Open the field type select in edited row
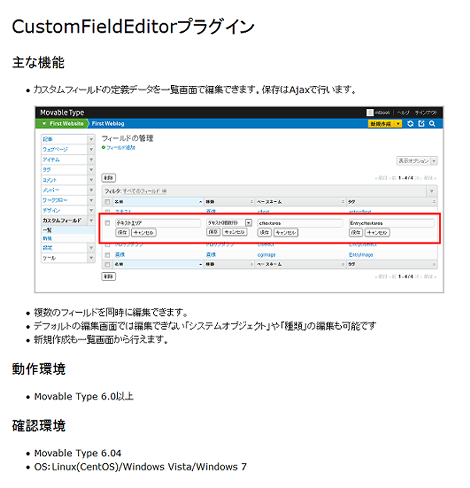470x488 pixels. click(229, 223)
